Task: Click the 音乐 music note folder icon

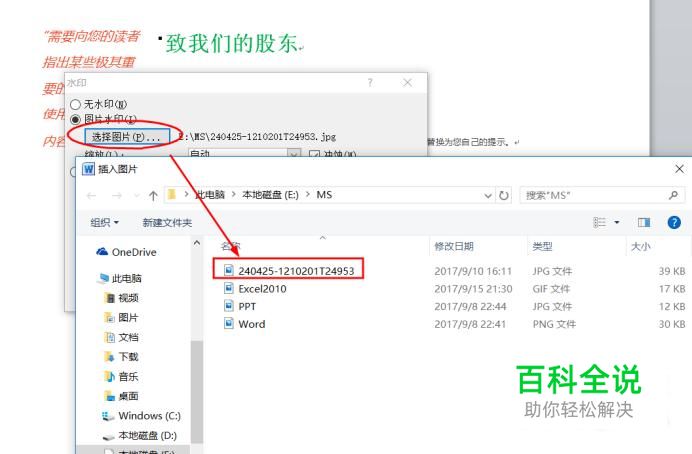Action: pos(109,376)
